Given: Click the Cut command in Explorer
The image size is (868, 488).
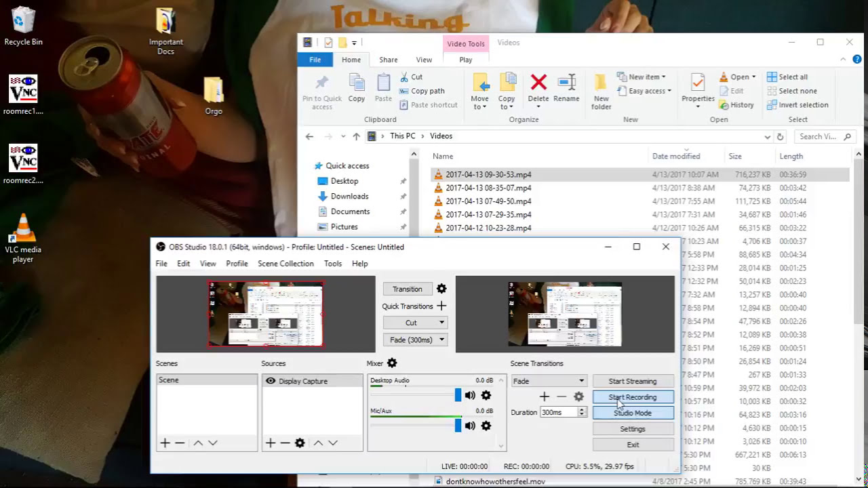Looking at the screenshot, I should tap(412, 77).
